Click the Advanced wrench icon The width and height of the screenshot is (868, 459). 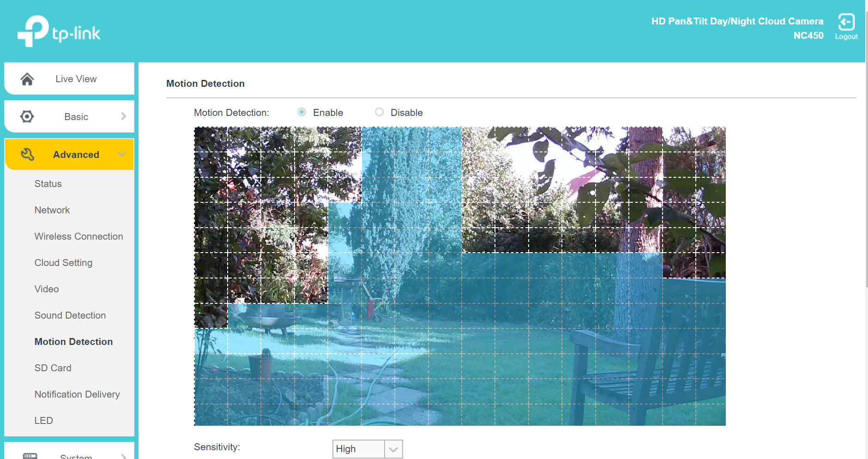click(x=27, y=154)
